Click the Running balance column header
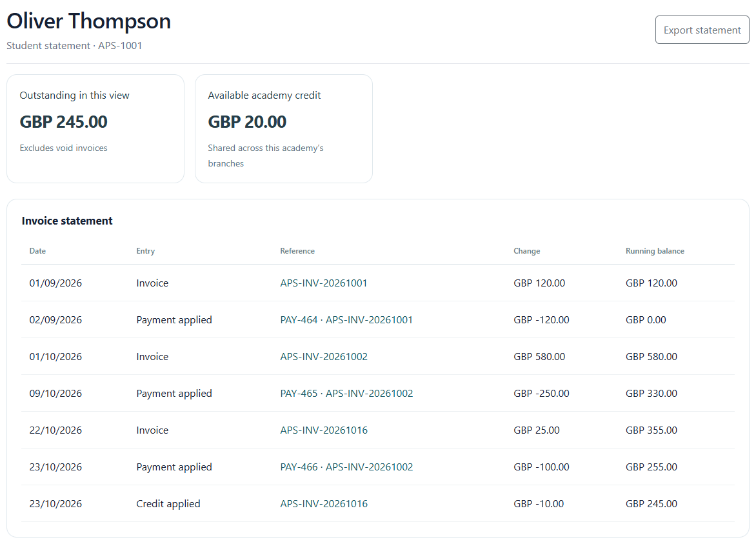This screenshot has width=756, height=544. tap(655, 251)
